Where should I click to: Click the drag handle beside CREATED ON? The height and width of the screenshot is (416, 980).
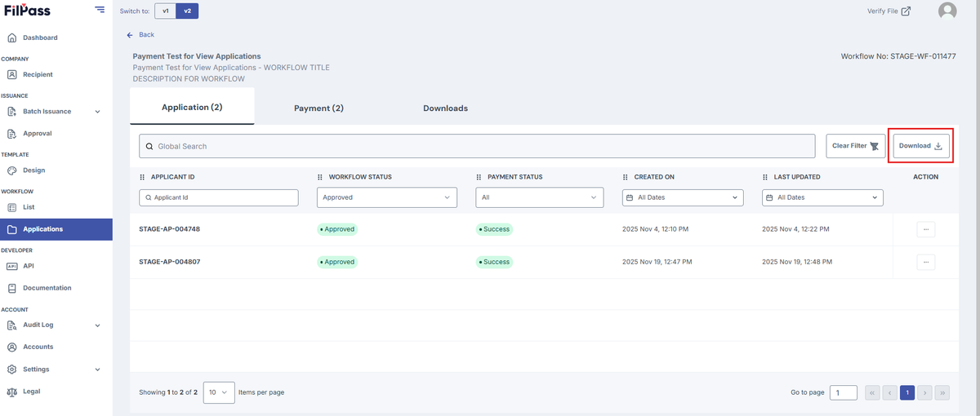pyautogui.click(x=626, y=177)
